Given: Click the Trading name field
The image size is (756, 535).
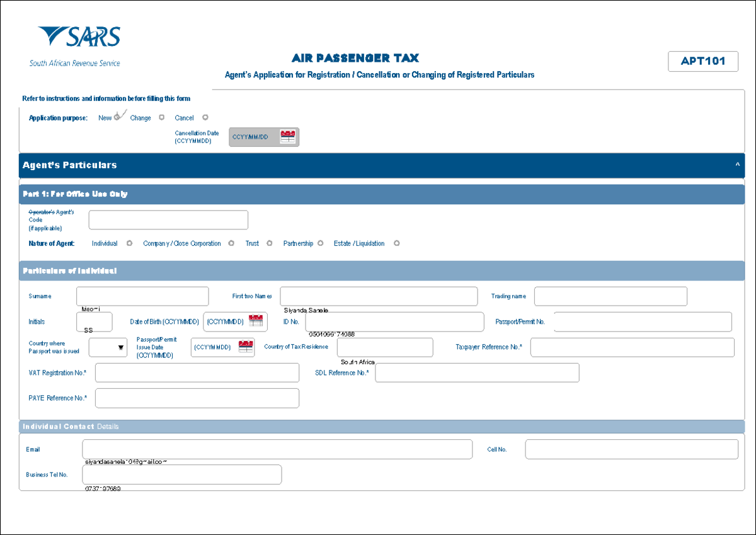Looking at the screenshot, I should [x=610, y=296].
